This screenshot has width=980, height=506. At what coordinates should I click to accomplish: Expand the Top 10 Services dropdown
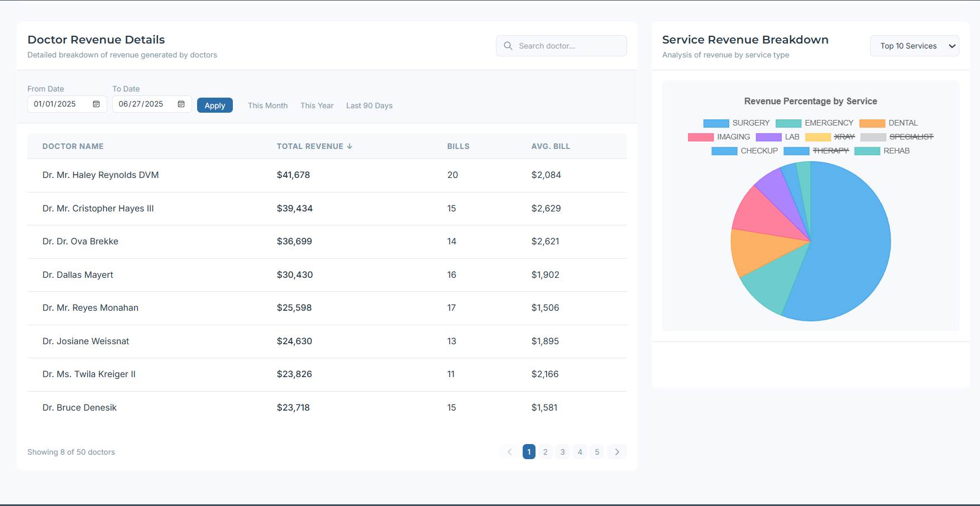914,46
